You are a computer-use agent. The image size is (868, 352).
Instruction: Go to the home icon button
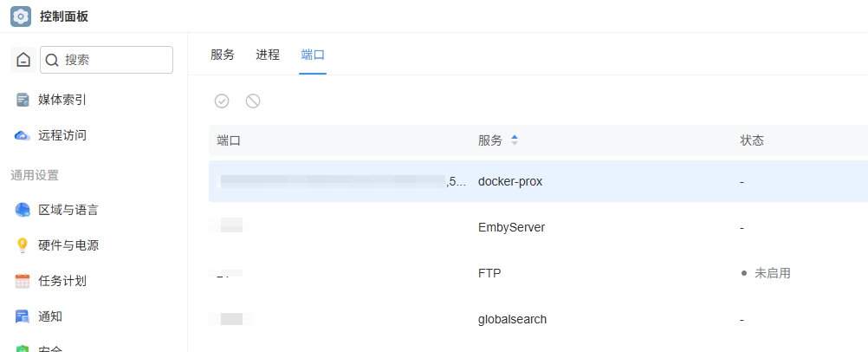(23, 60)
